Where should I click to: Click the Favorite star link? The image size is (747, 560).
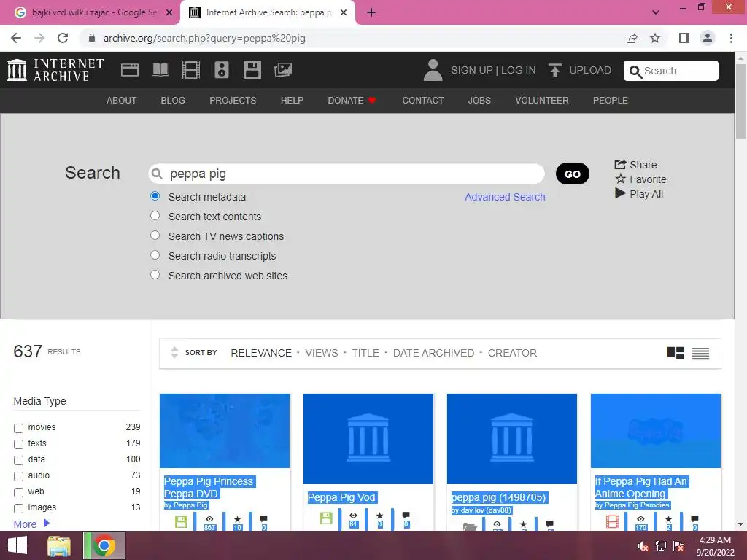point(640,179)
